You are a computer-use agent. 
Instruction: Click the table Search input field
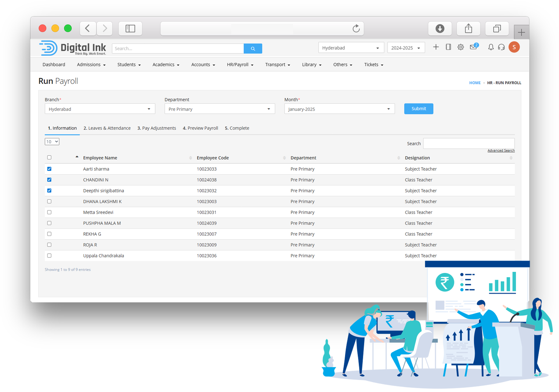[x=469, y=144]
